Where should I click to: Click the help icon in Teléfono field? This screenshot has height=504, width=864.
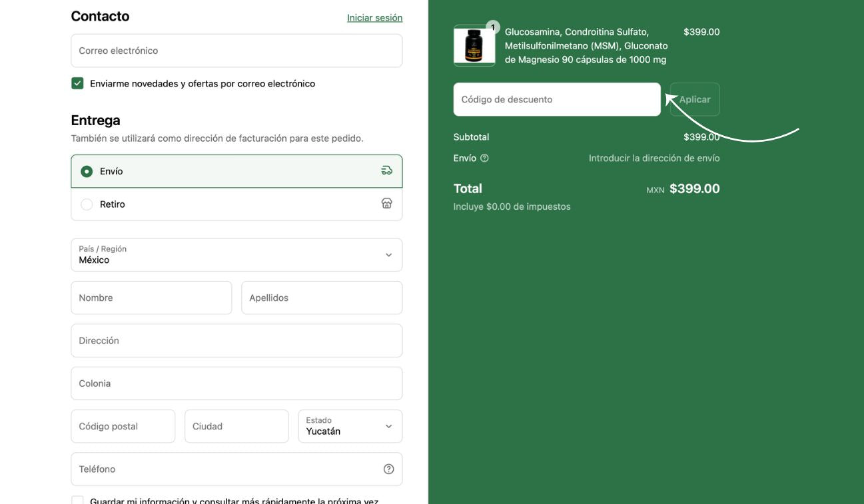[x=388, y=469]
